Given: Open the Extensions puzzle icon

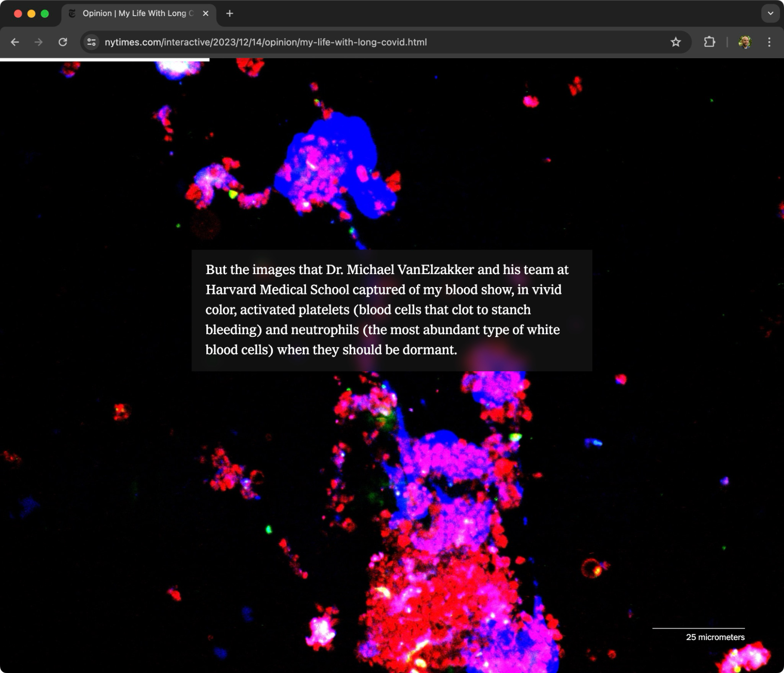Looking at the screenshot, I should click(x=709, y=42).
